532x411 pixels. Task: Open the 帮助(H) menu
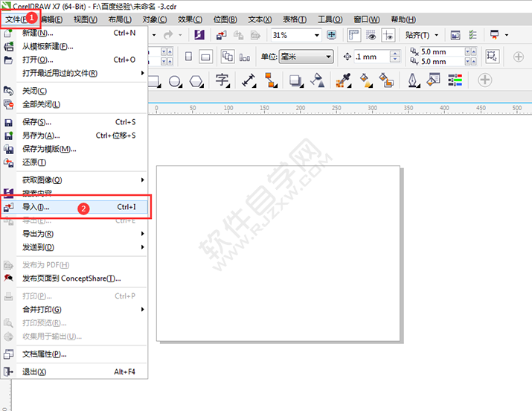point(403,19)
